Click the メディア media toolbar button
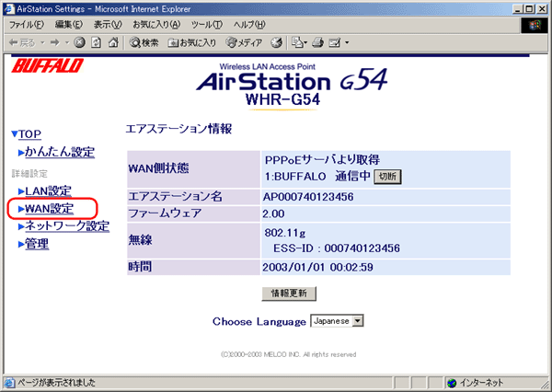 pyautogui.click(x=244, y=42)
